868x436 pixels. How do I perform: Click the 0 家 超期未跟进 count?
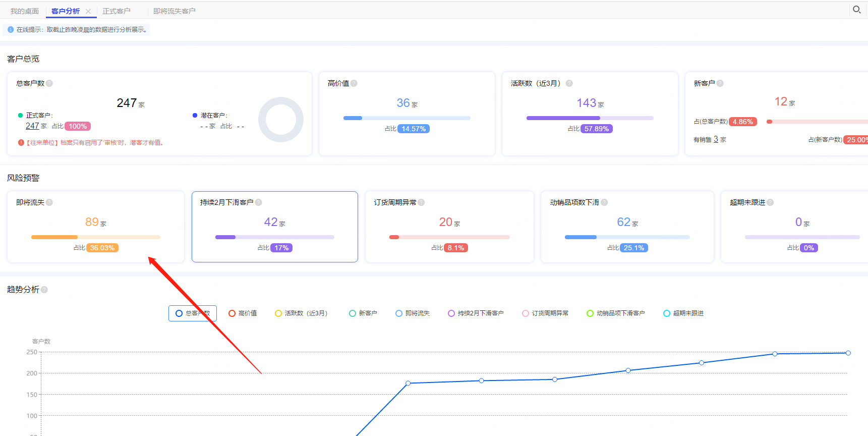(802, 222)
